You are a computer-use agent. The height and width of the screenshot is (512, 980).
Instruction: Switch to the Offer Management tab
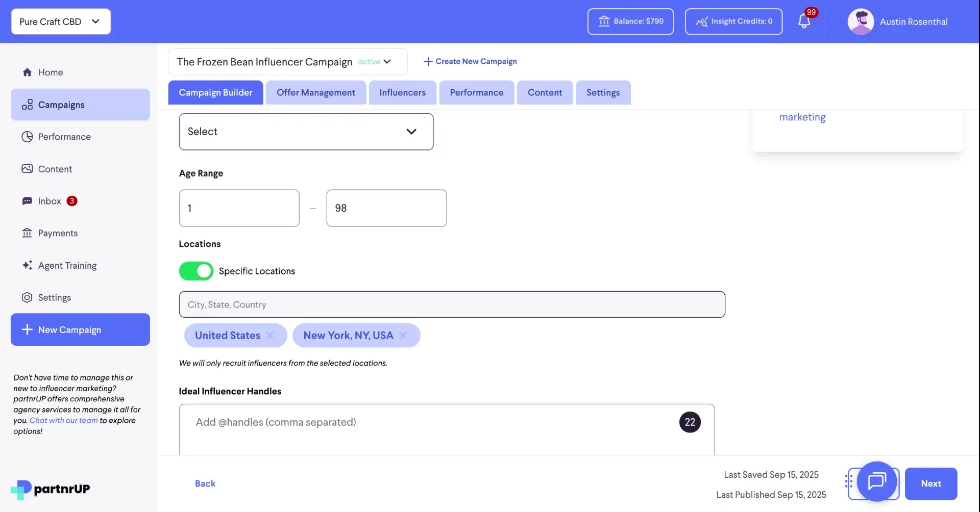click(x=315, y=92)
